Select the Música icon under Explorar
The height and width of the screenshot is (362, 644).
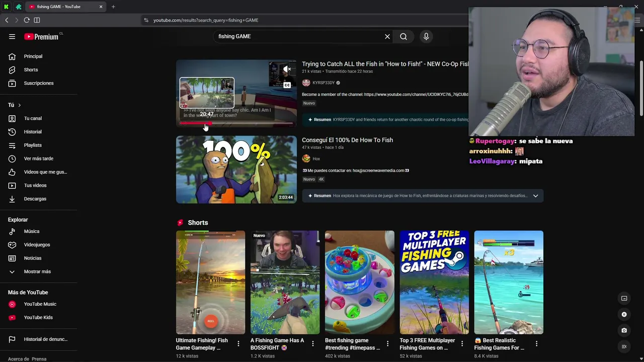(12, 231)
